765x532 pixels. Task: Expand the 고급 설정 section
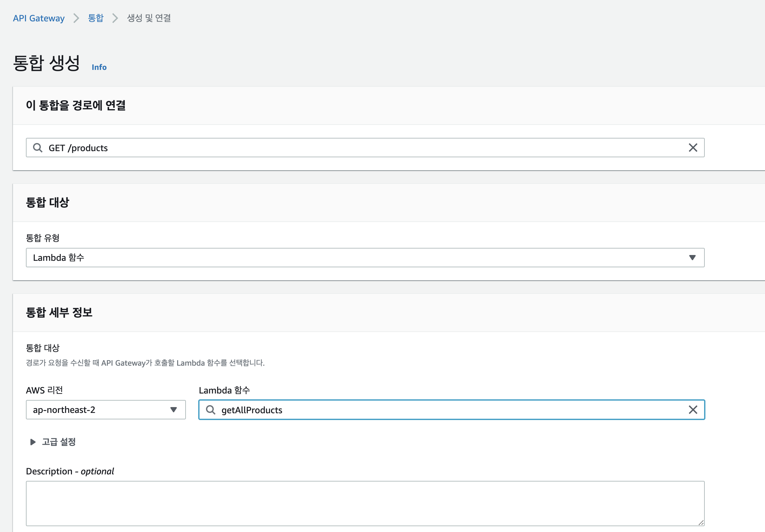[x=59, y=442]
